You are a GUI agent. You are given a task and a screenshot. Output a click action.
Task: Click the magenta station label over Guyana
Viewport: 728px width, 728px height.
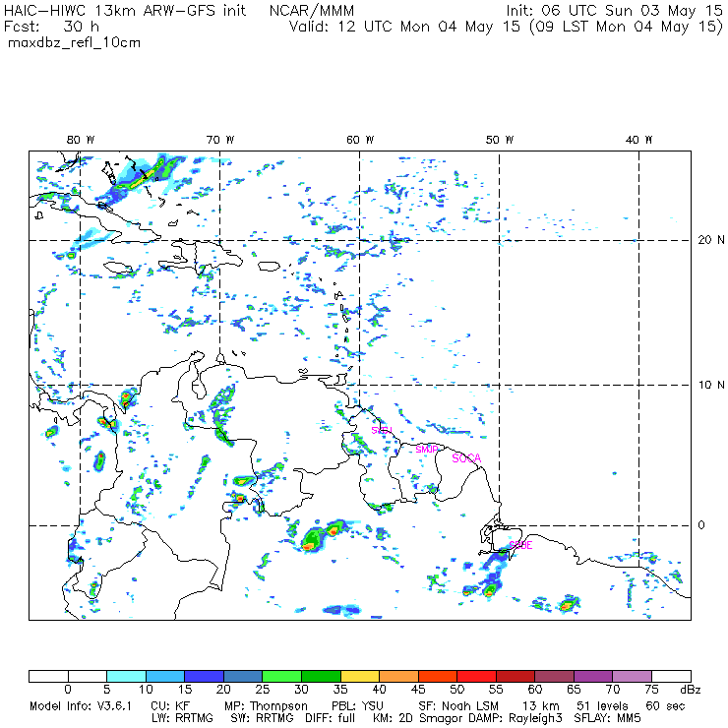pyautogui.click(x=382, y=430)
